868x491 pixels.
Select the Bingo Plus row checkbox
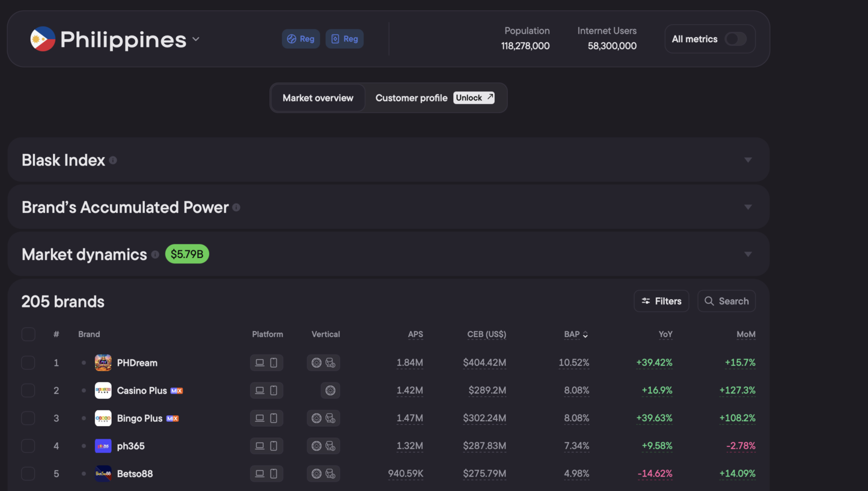[28, 418]
